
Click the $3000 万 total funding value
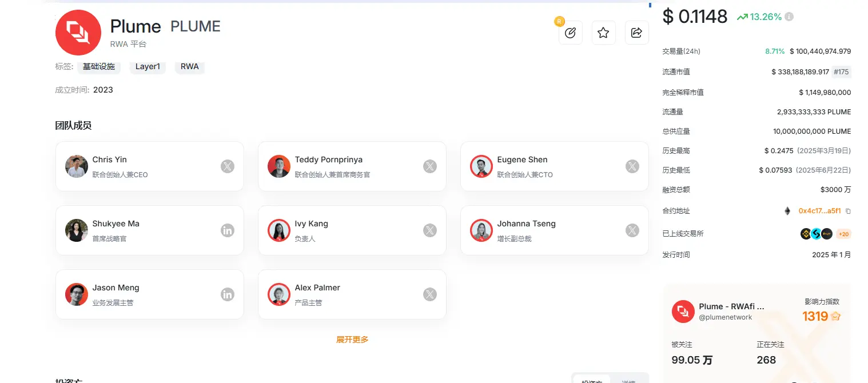pyautogui.click(x=835, y=190)
